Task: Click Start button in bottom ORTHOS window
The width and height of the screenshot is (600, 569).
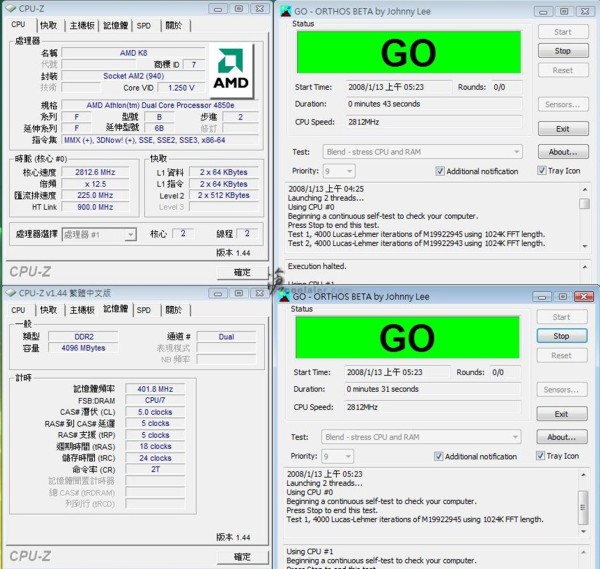Action: (x=561, y=317)
